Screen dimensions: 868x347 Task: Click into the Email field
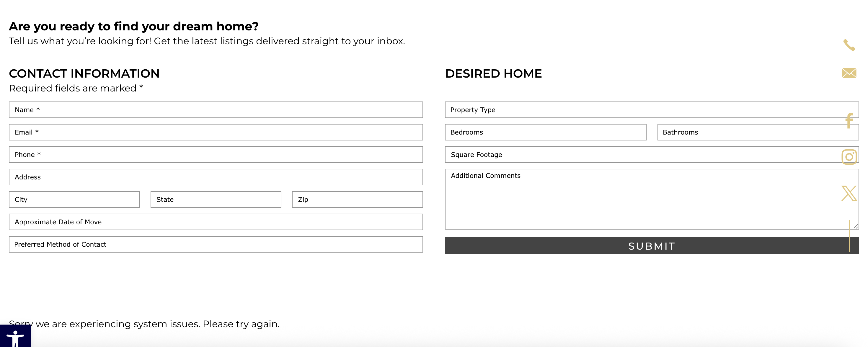click(x=216, y=132)
